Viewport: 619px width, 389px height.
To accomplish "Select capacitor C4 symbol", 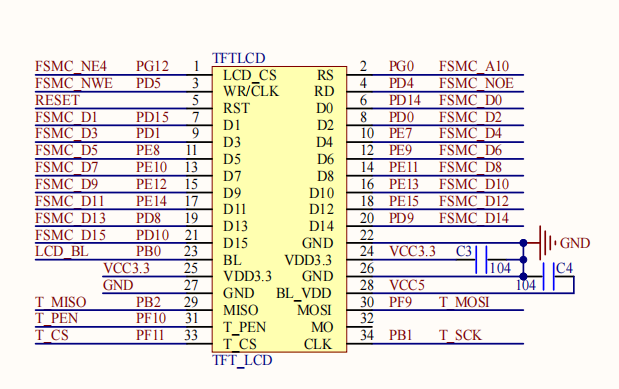I will [x=548, y=277].
